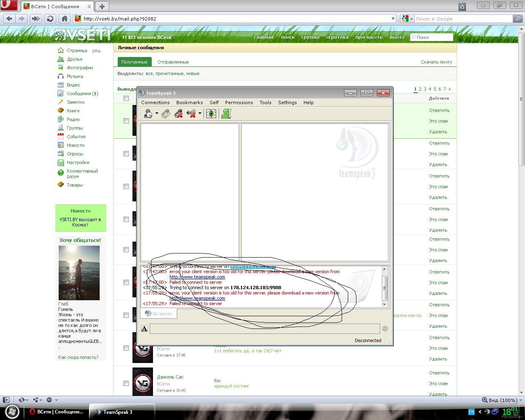The image size is (525, 420).
Task: Check the third message row checkbox
Action: [x=126, y=187]
